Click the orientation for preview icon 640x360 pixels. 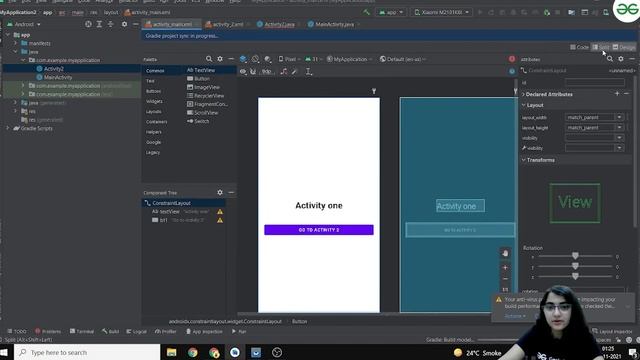click(255, 59)
